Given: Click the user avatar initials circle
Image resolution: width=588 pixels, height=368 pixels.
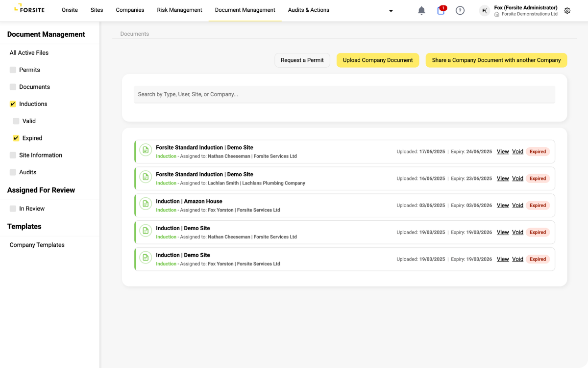Looking at the screenshot, I should (485, 11).
